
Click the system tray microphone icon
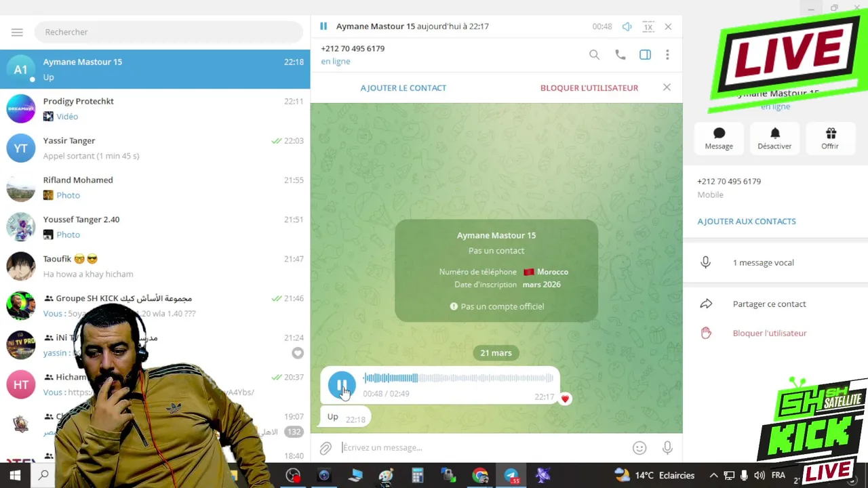[x=744, y=476]
